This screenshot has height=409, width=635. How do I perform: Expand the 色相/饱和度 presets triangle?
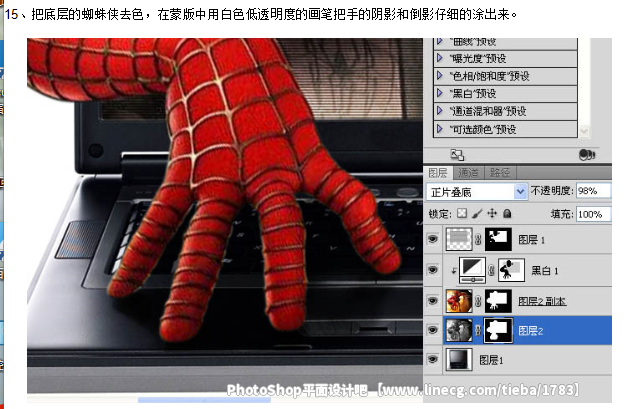click(440, 76)
